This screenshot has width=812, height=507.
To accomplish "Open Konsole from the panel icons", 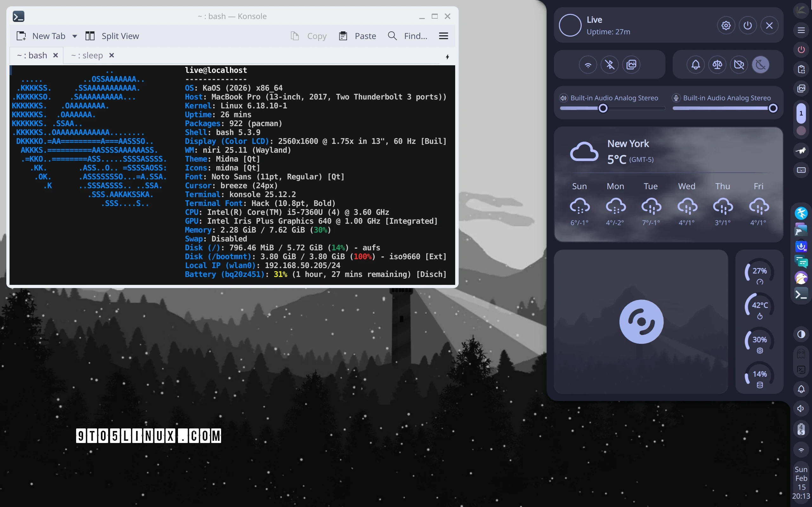I will point(801,293).
